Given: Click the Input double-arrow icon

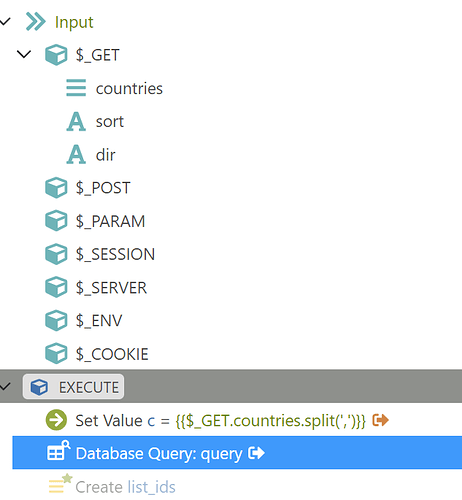Looking at the screenshot, I should (x=35, y=22).
